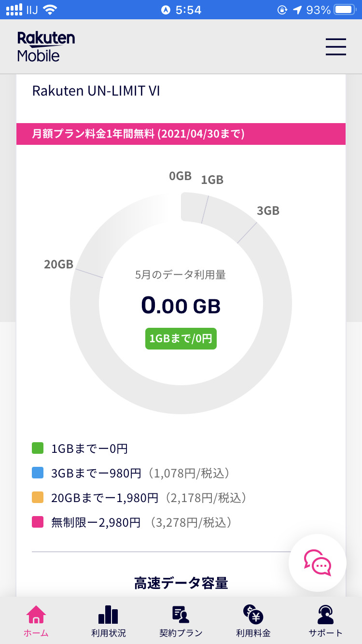Viewport: 362px width, 644px height.
Task: Tap the pink 無制限 legend swatch
Action: tap(38, 522)
